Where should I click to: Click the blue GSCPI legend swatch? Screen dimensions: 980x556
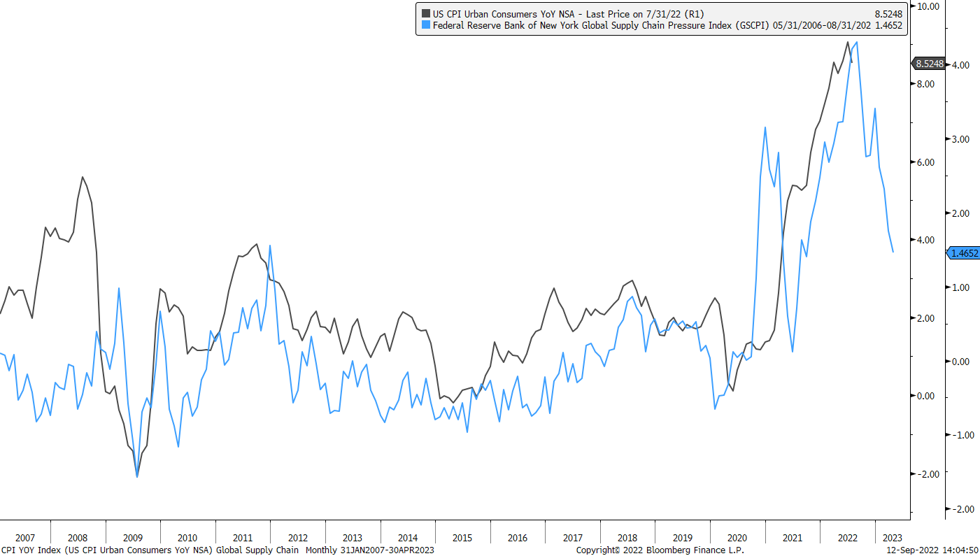[x=425, y=26]
